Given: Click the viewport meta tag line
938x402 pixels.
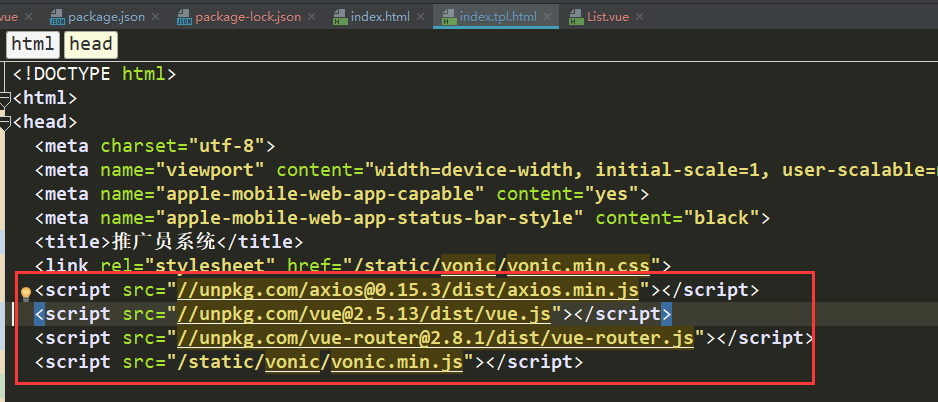Looking at the screenshot, I should [x=486, y=170].
